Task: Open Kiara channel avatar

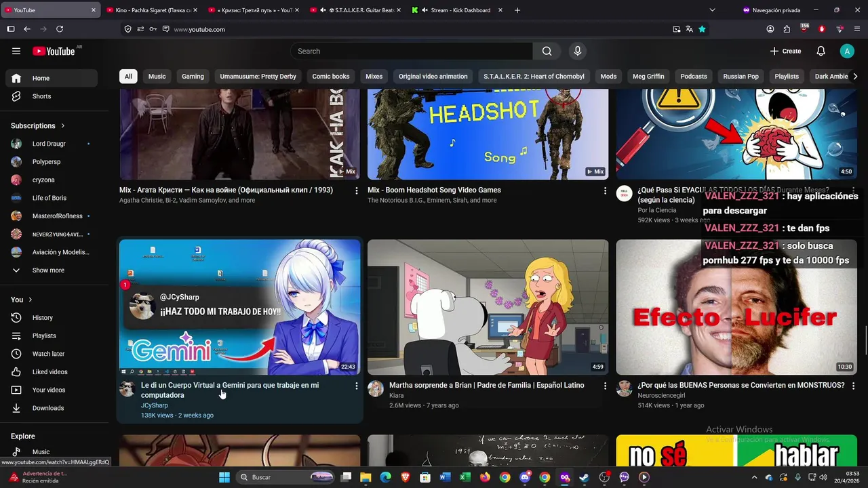Action: tap(375, 388)
